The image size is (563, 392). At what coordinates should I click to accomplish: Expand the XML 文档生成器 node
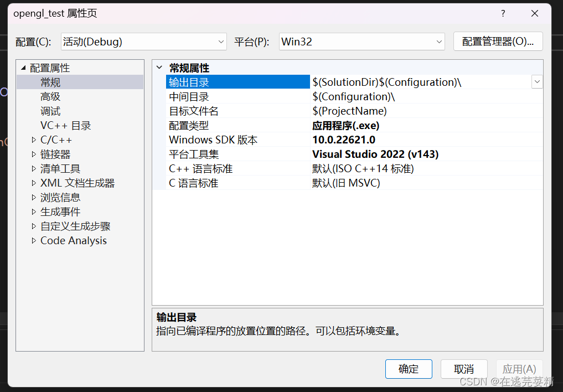34,183
